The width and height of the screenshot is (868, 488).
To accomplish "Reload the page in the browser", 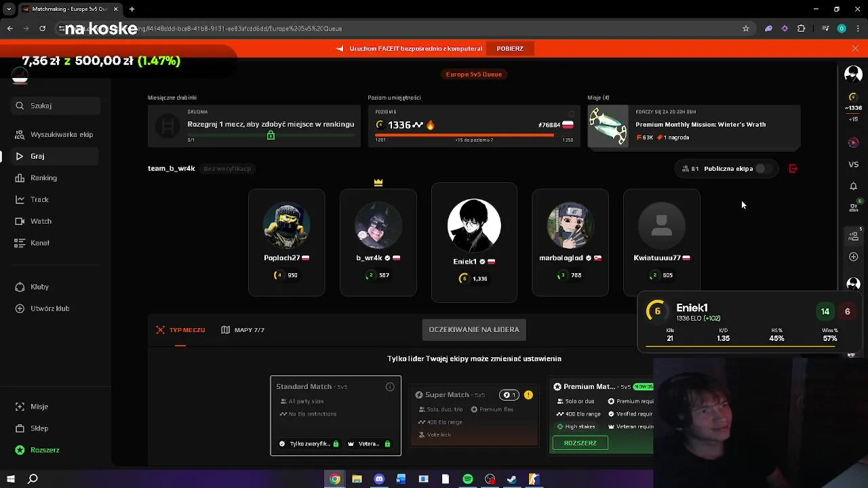I will (x=42, y=28).
